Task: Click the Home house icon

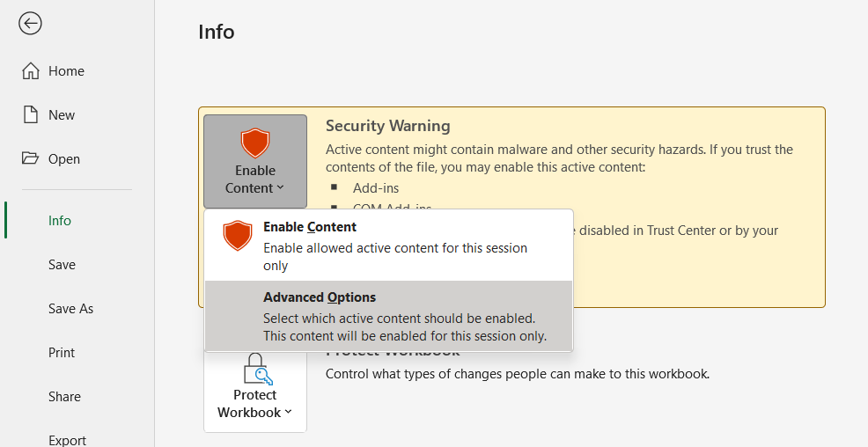Action: click(x=31, y=71)
